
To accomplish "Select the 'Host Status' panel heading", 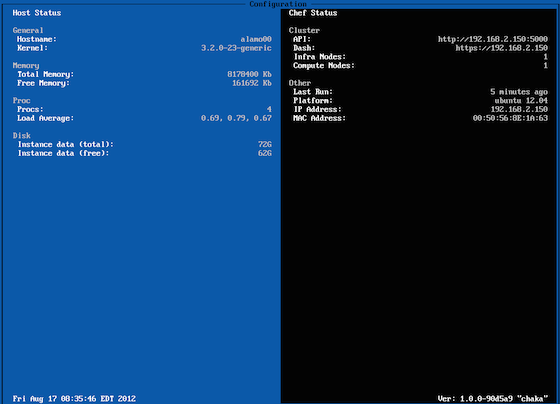I will pos(37,13).
